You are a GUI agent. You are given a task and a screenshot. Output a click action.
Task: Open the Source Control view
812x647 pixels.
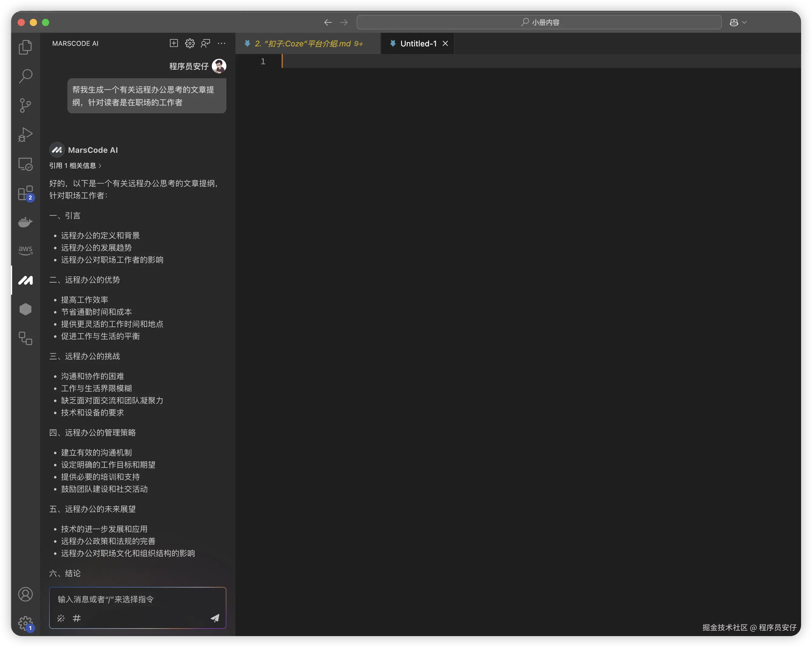click(25, 106)
